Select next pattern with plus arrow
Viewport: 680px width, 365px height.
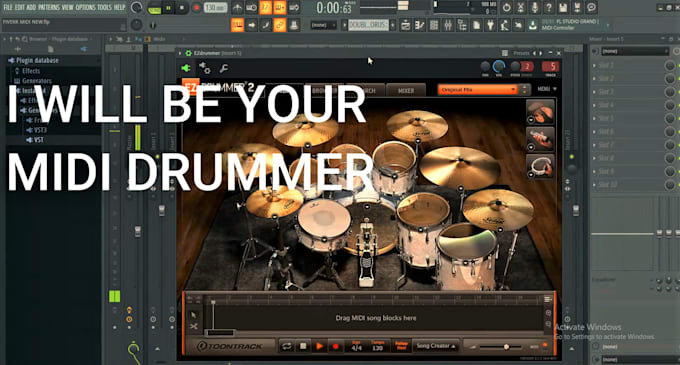(392, 25)
